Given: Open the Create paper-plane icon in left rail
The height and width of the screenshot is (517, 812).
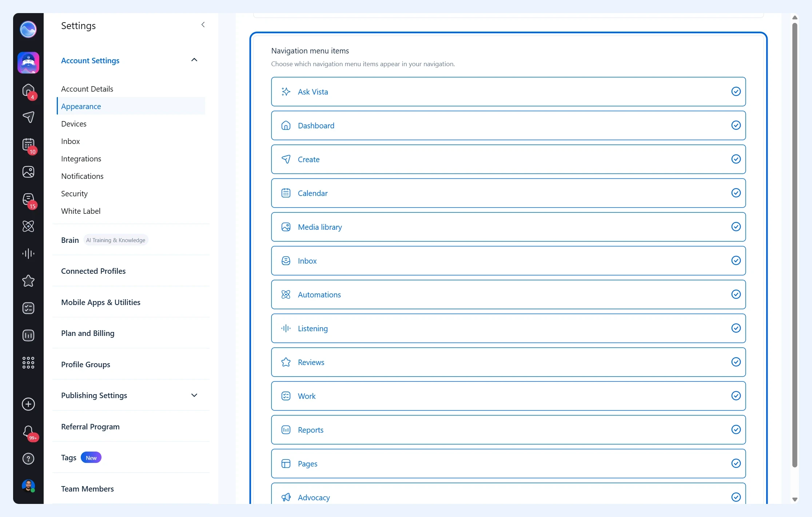Looking at the screenshot, I should pyautogui.click(x=28, y=117).
